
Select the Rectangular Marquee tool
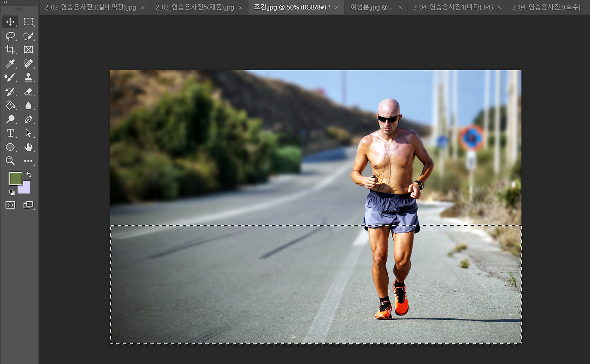tap(29, 22)
